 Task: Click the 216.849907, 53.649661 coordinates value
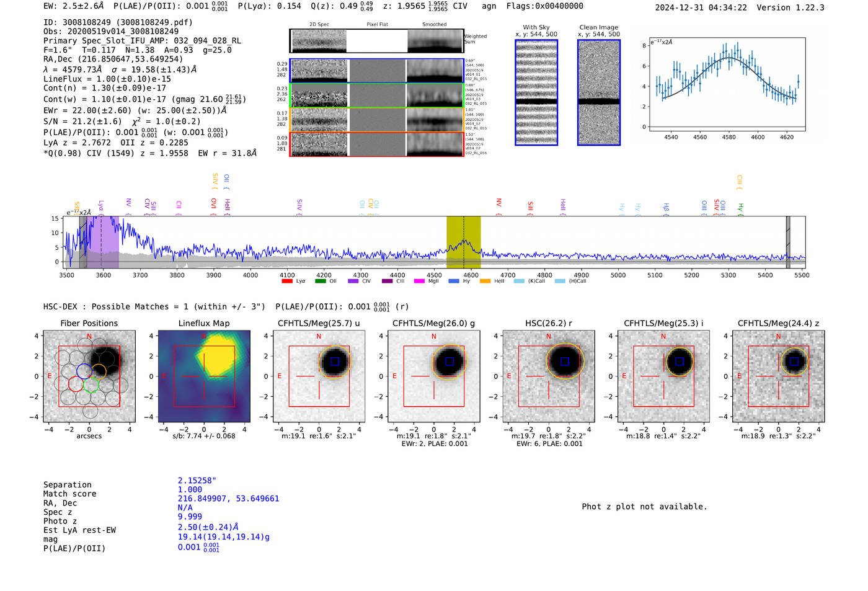(228, 499)
